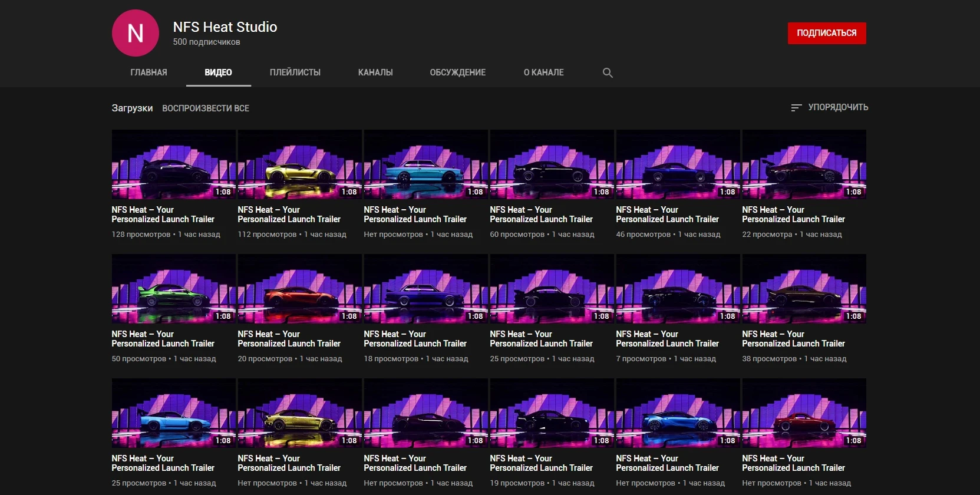Open the video thumbnail with 128 просмотров
Image resolution: width=980 pixels, height=495 pixels.
(x=174, y=164)
